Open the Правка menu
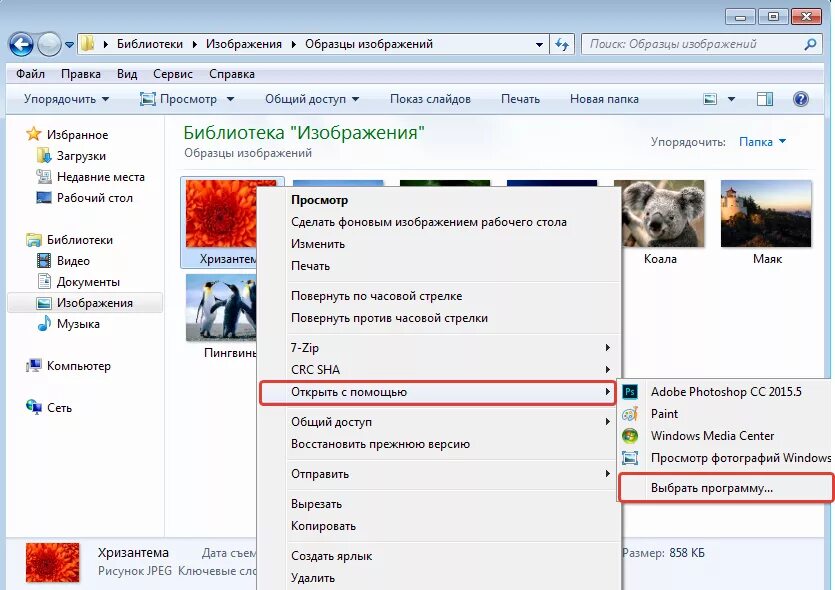This screenshot has width=835, height=590. click(81, 74)
